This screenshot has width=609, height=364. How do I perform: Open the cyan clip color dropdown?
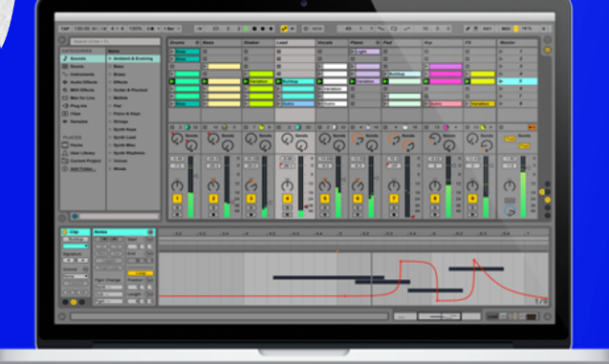pyautogui.click(x=76, y=246)
